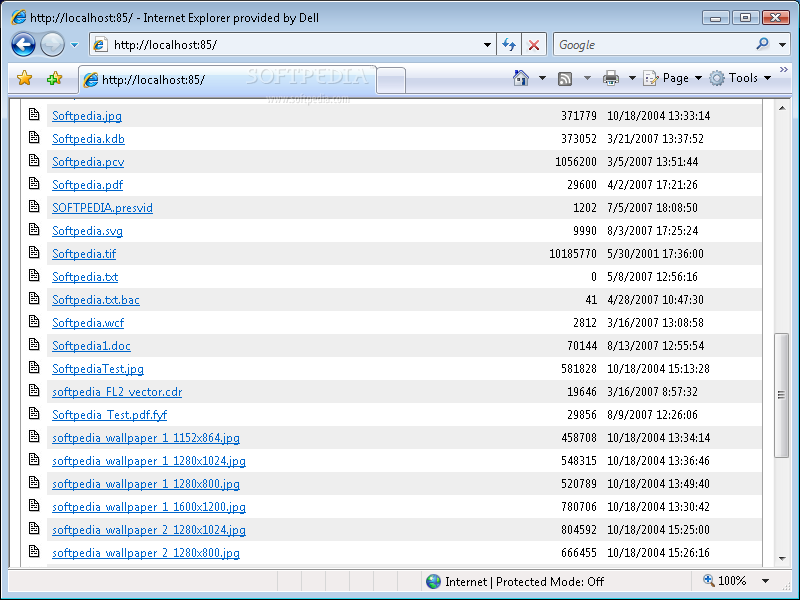800x600 pixels.
Task: Click size value 10185770 for Softpedia.tif
Action: tap(572, 254)
